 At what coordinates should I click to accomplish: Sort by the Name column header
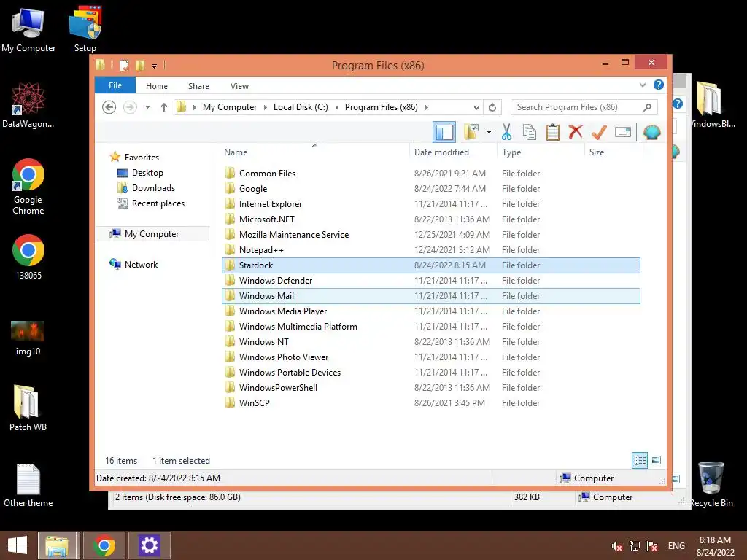236,152
